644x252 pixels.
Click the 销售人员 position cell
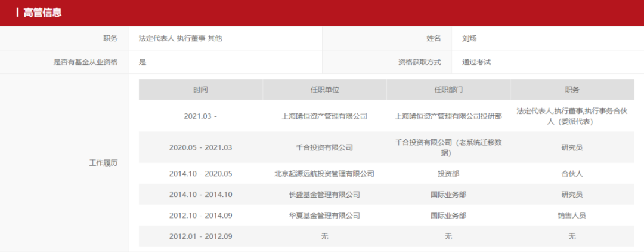pyautogui.click(x=572, y=216)
